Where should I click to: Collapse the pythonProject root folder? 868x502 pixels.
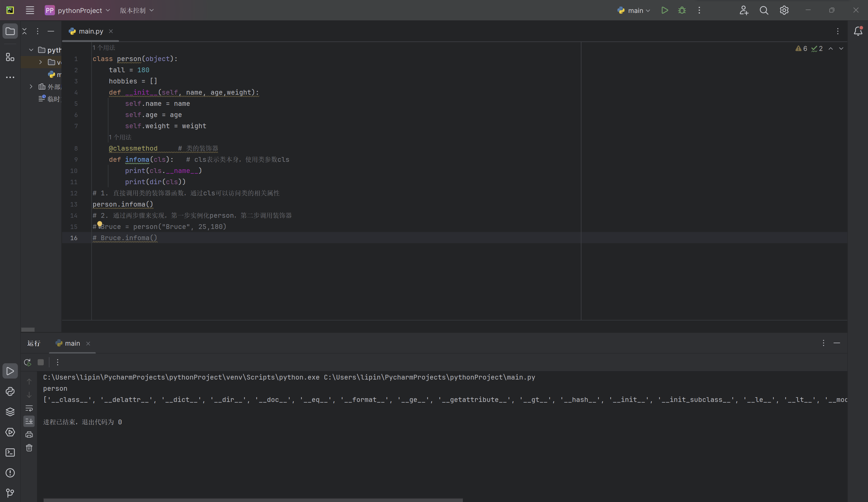click(x=31, y=50)
